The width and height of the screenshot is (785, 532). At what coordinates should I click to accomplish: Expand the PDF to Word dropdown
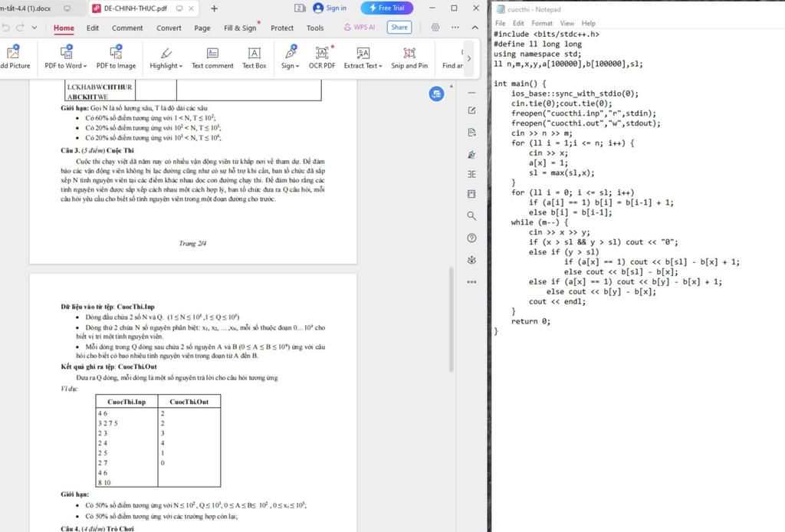(84, 66)
